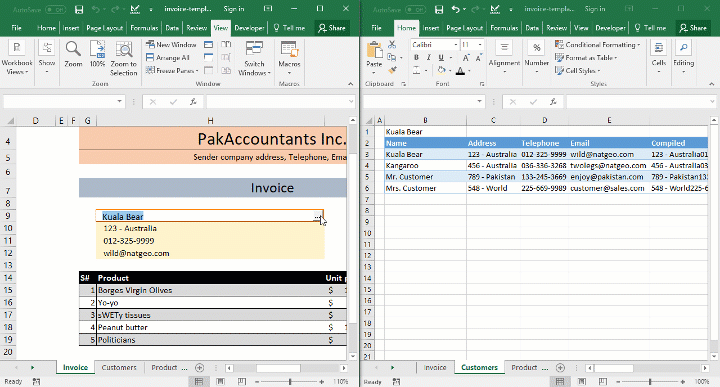720x387 pixels.
Task: Apply Underline in right window ribbon
Action: click(441, 57)
